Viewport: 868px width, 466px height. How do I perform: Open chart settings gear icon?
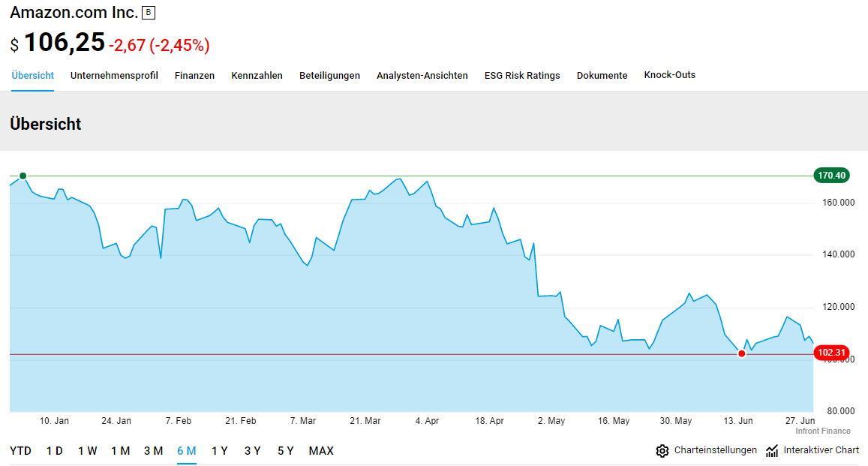(662, 451)
